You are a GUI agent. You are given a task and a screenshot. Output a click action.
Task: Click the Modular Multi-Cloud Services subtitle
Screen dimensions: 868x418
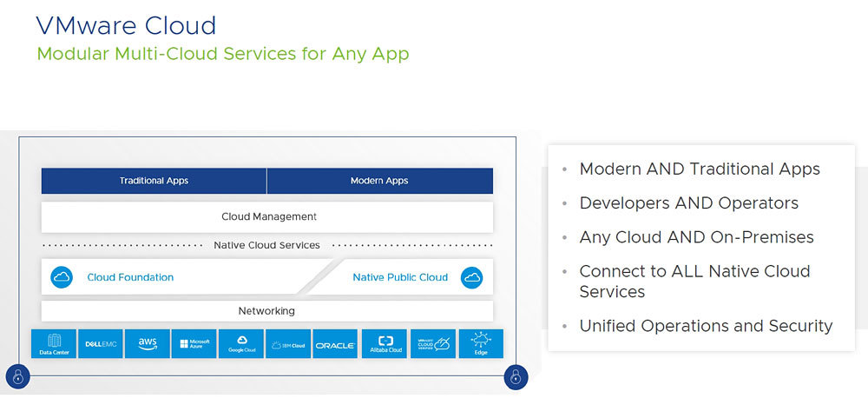223,55
